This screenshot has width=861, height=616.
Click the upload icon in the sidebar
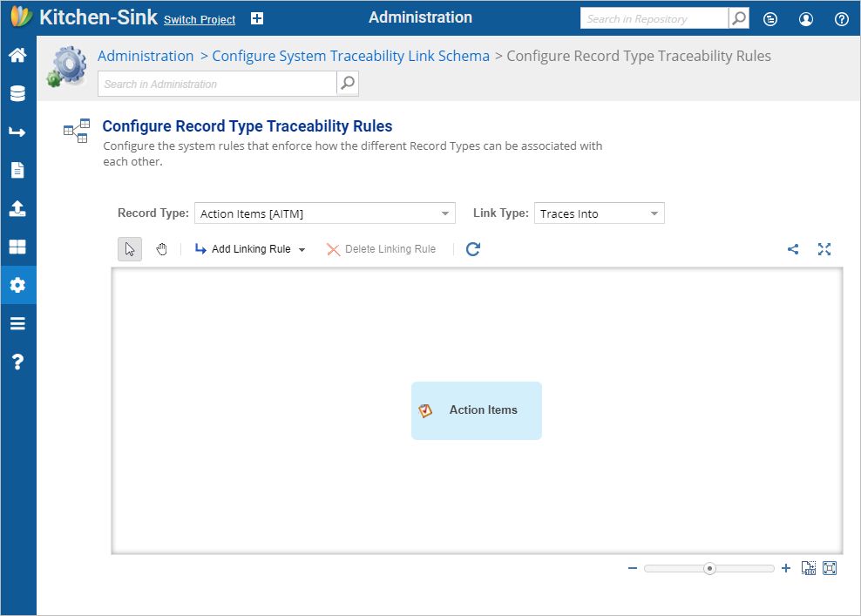tap(17, 208)
